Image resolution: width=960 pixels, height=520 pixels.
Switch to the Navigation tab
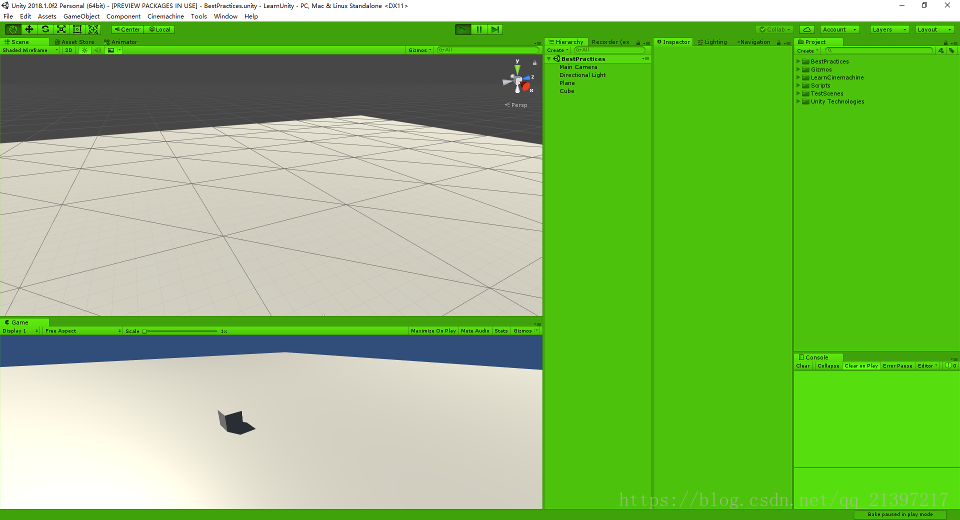(x=754, y=42)
